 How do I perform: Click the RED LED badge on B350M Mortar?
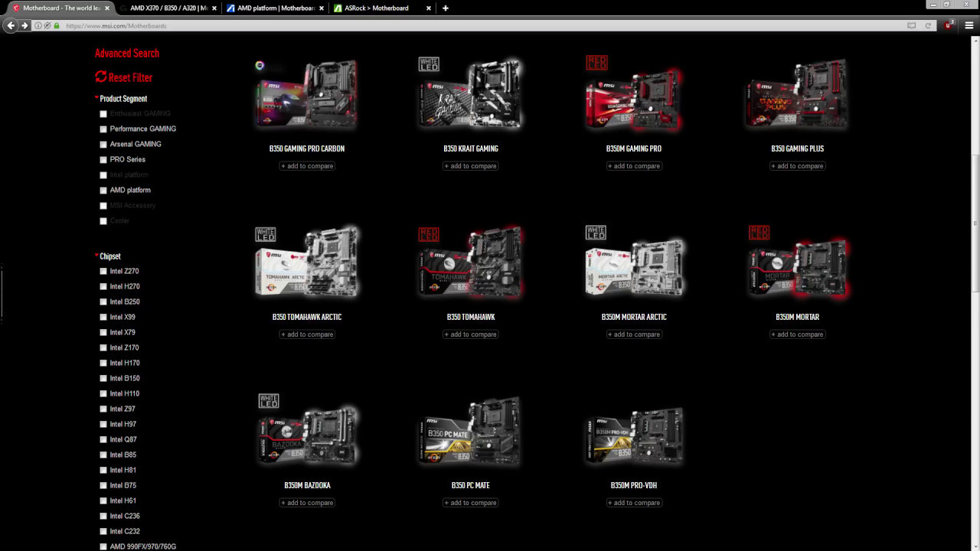click(759, 233)
